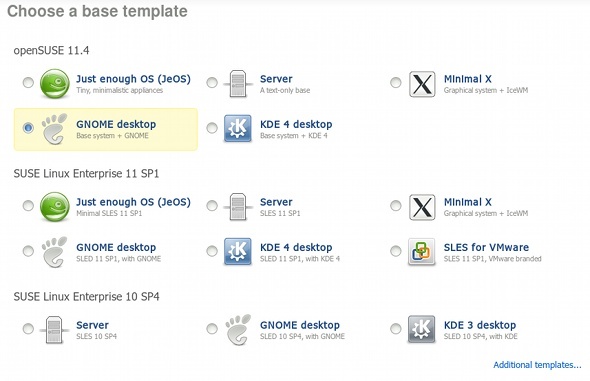Select the SLE 10 SP4 GNOME desktop radio button
This screenshot has height=381, width=590.
click(212, 328)
